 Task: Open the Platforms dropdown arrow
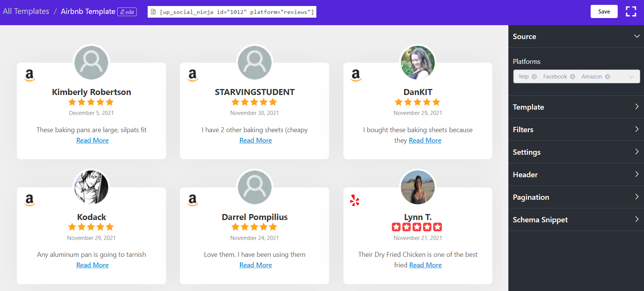pyautogui.click(x=632, y=77)
